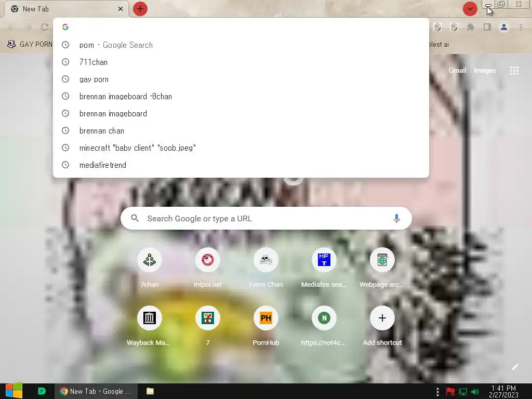Open the Google apps grid icon

click(x=514, y=71)
